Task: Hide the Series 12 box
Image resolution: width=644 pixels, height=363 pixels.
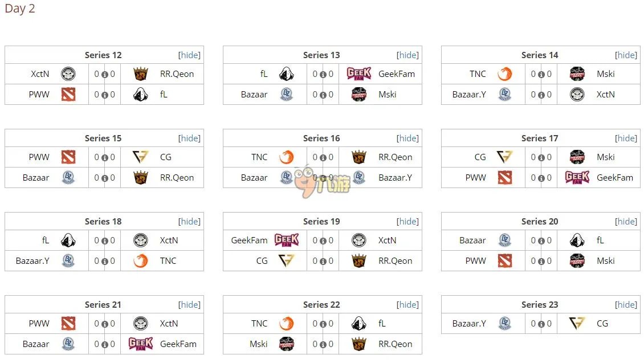Action: [x=190, y=55]
